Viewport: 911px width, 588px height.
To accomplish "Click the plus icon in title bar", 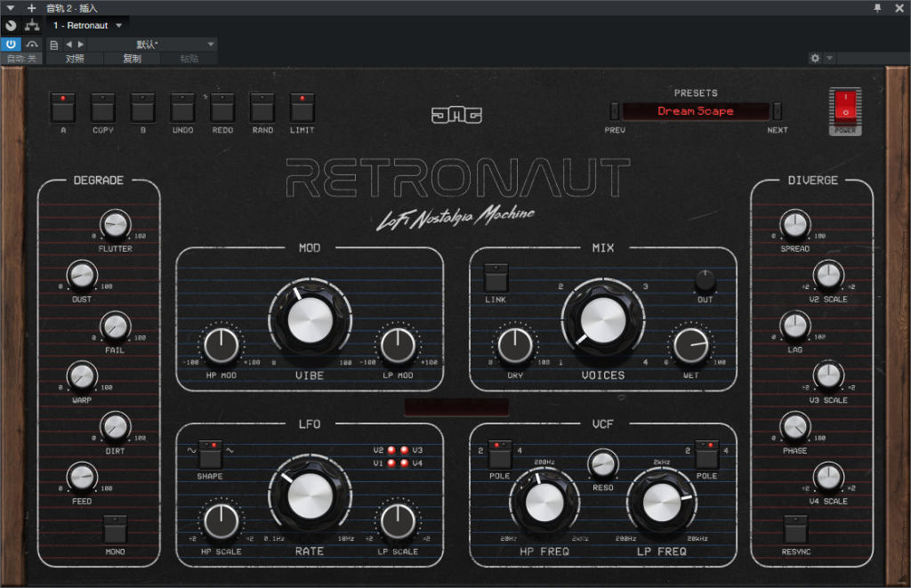I will point(31,8).
